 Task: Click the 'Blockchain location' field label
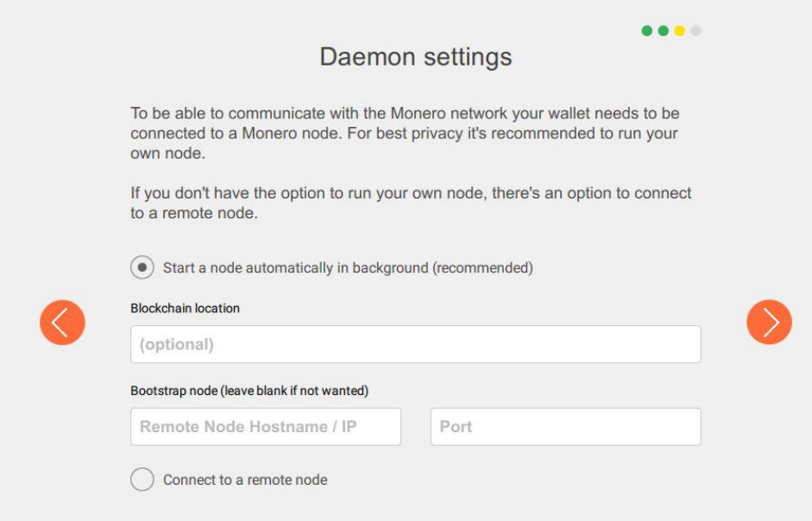pyautogui.click(x=185, y=308)
